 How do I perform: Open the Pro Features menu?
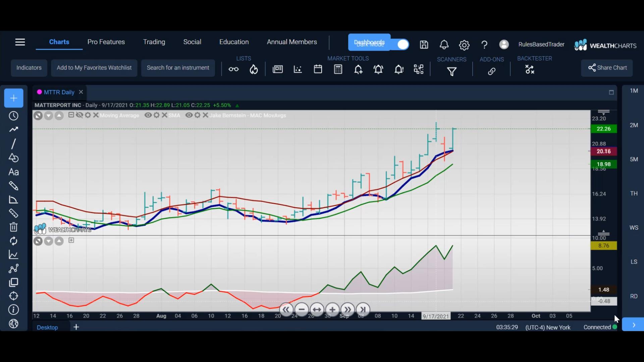pos(106,42)
